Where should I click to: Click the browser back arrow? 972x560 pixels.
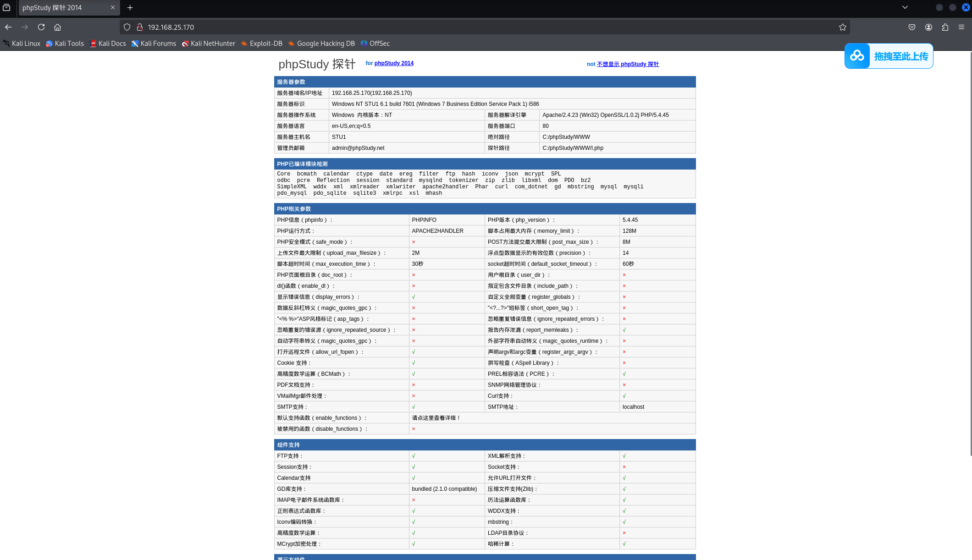coord(8,27)
